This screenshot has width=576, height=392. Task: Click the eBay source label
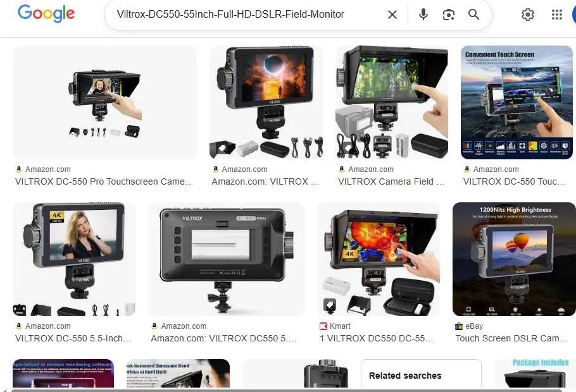click(474, 326)
